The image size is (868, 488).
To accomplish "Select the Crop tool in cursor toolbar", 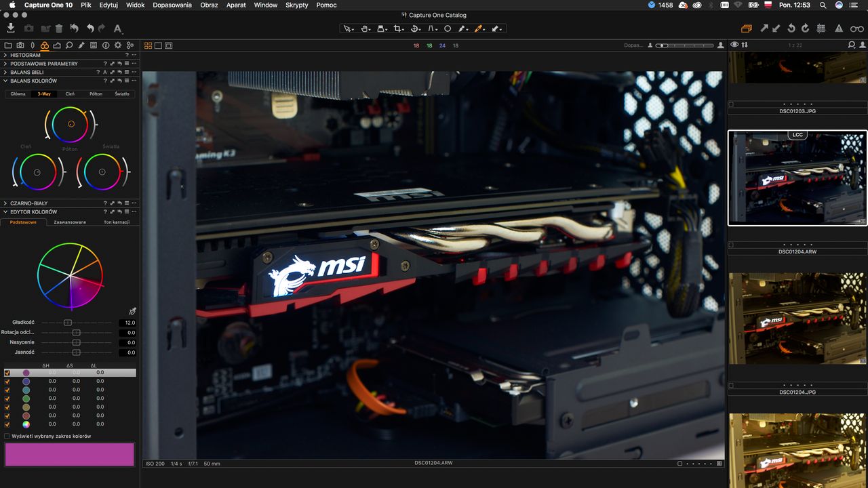I will click(398, 28).
